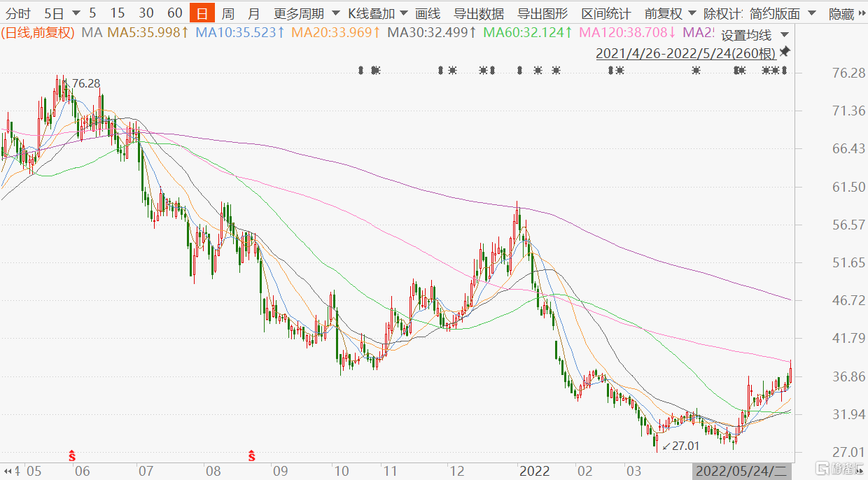Click the MA30:32.499 indicator label
The width and height of the screenshot is (868, 480).
(x=432, y=32)
